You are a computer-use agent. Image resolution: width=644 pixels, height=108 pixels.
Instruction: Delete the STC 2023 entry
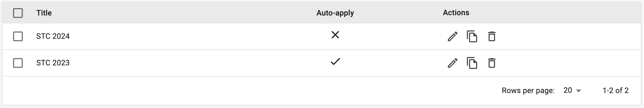pos(492,63)
